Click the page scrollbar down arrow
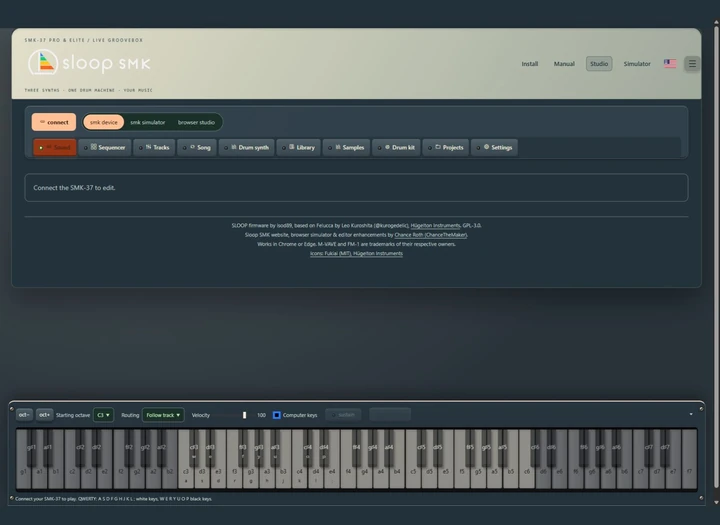The width and height of the screenshot is (720, 525). click(x=716, y=502)
